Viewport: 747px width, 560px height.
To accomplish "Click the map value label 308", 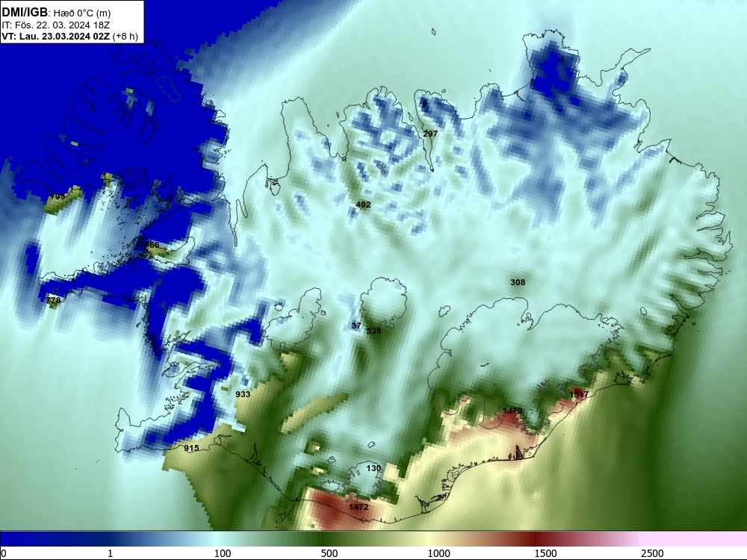I will tap(518, 282).
